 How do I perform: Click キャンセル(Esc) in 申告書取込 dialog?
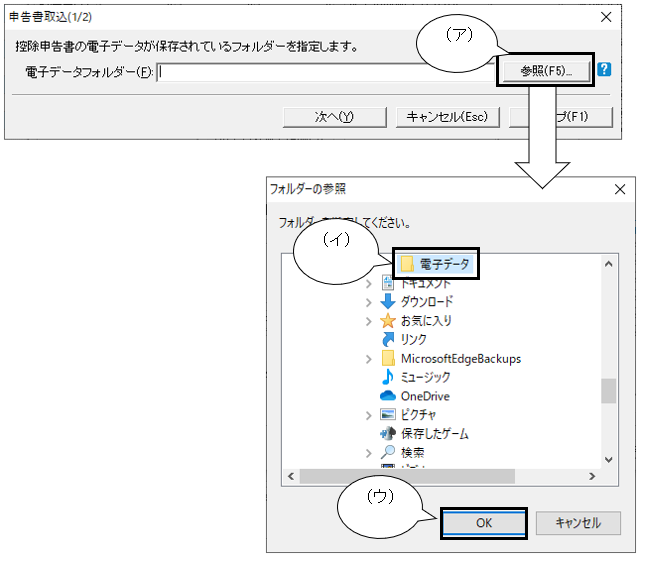point(447,117)
